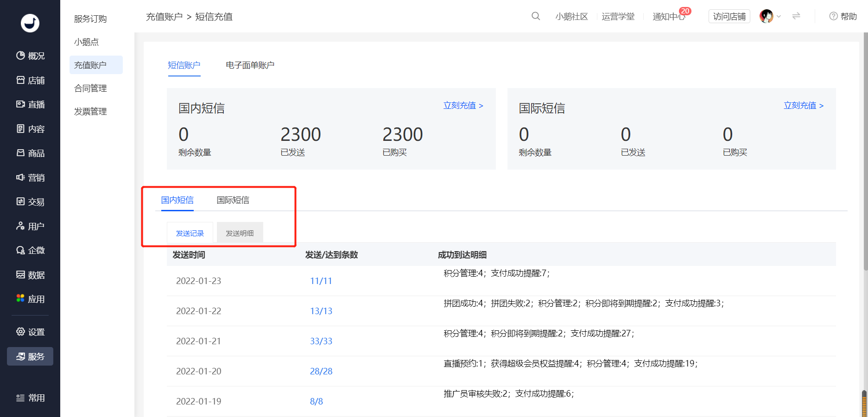The height and width of the screenshot is (417, 868).
Task: Open the 应用 colorful apps item
Action: [31, 299]
